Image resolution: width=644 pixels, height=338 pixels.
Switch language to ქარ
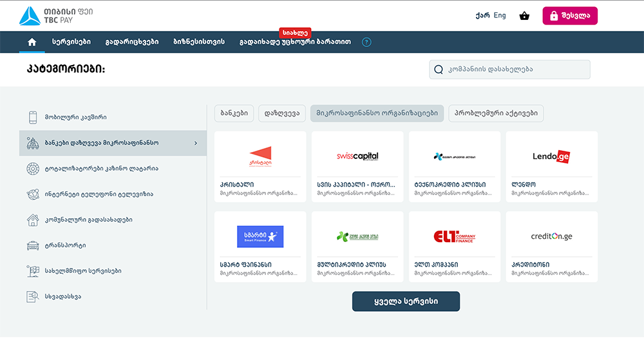[482, 15]
